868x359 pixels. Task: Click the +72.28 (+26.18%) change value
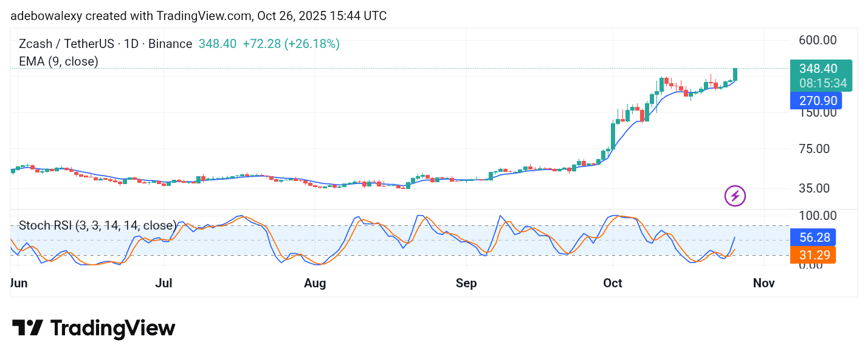point(291,44)
